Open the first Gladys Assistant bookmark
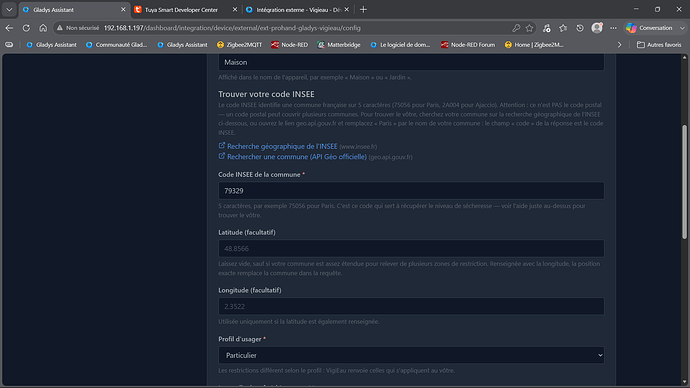The image size is (690, 388). point(51,44)
